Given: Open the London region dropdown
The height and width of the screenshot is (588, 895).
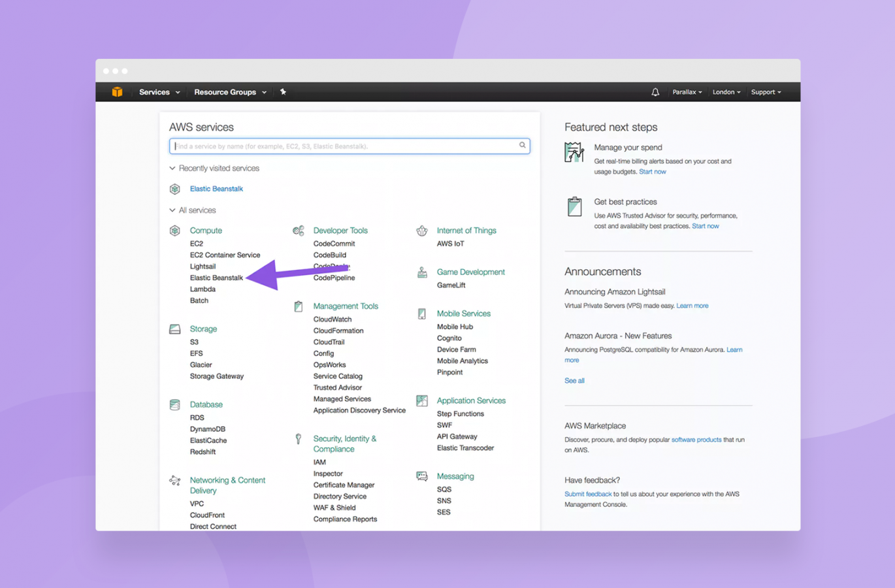Looking at the screenshot, I should [726, 92].
